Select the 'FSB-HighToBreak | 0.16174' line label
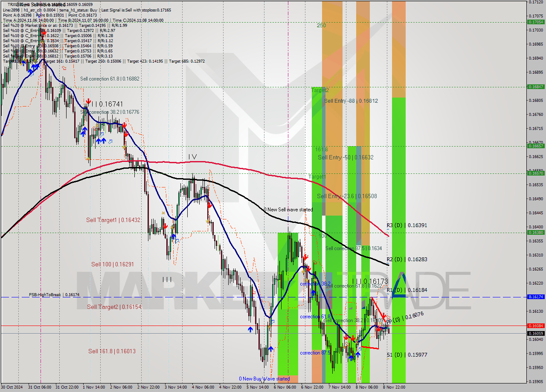The width and height of the screenshot is (546, 392). click(x=54, y=294)
